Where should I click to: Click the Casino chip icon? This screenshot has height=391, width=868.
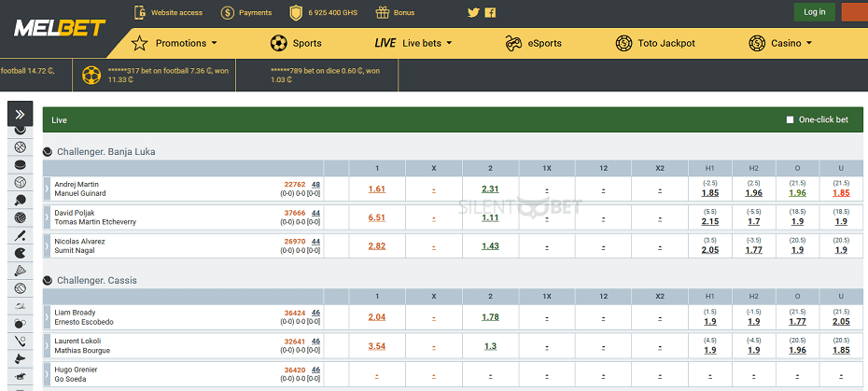click(757, 43)
